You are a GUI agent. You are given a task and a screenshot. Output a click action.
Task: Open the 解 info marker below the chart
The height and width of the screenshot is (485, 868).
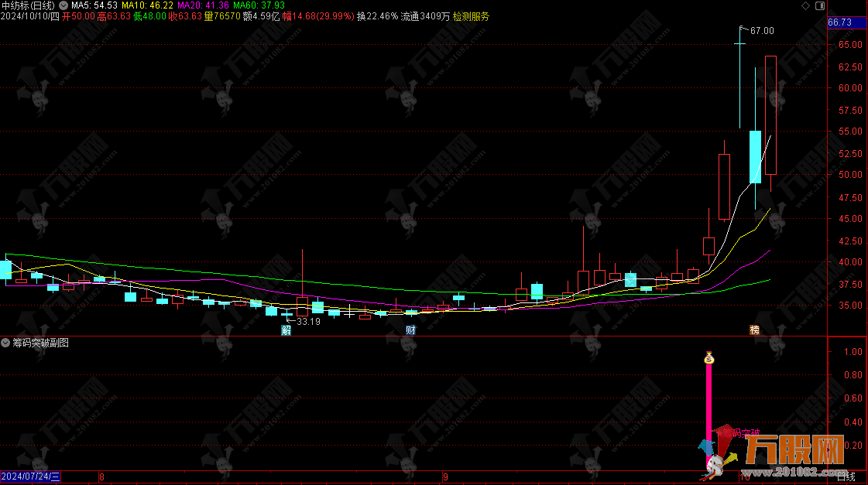(x=286, y=330)
